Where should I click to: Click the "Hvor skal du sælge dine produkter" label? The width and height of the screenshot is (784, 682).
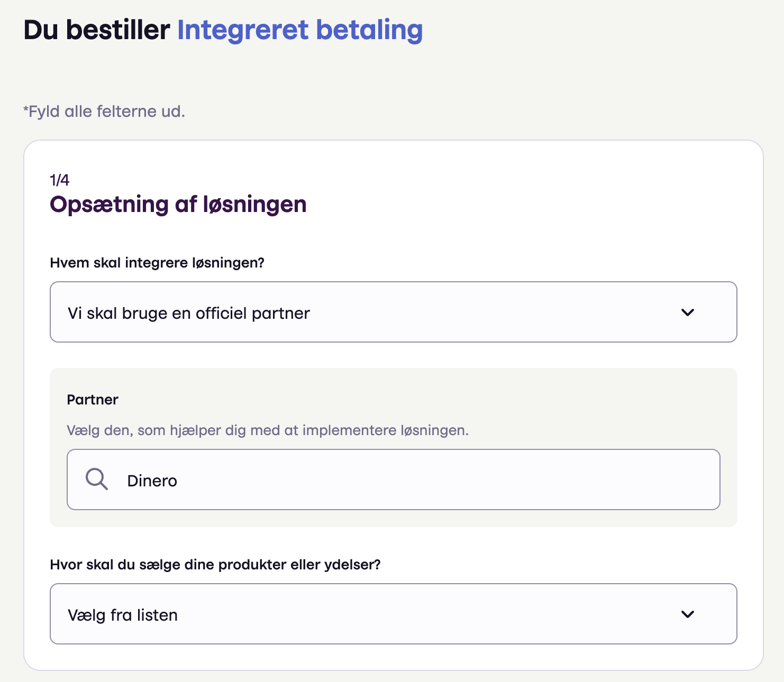tap(215, 565)
